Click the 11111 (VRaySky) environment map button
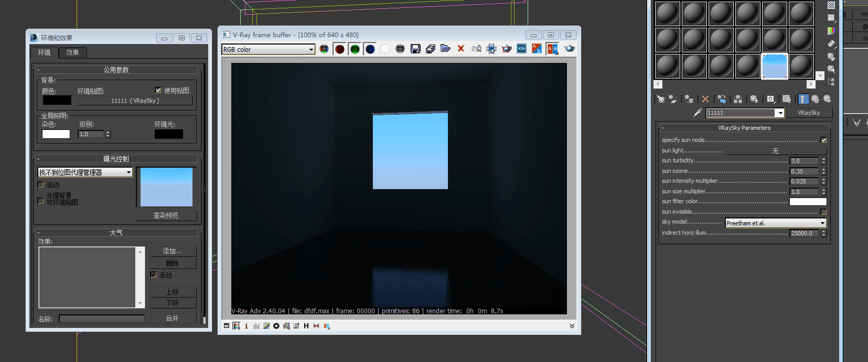 click(135, 101)
